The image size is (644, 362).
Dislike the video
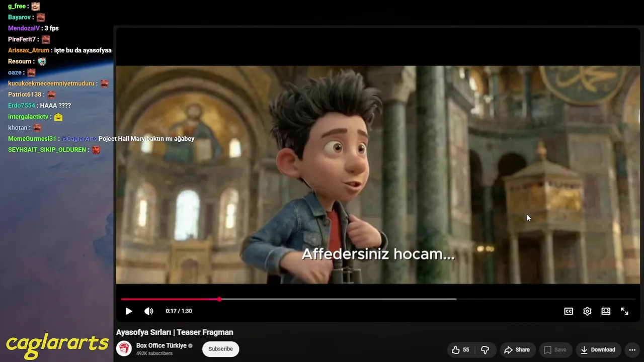[x=485, y=350]
